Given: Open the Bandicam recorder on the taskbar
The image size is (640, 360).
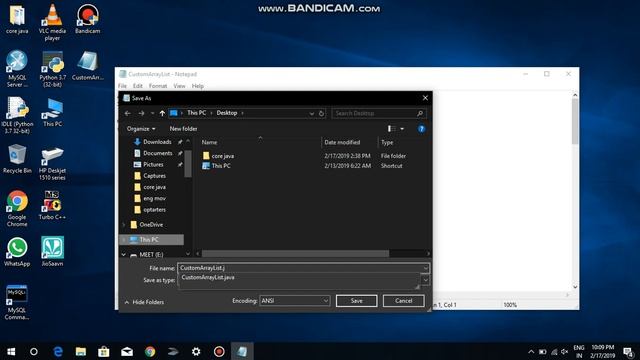Looking at the screenshot, I should 219,351.
